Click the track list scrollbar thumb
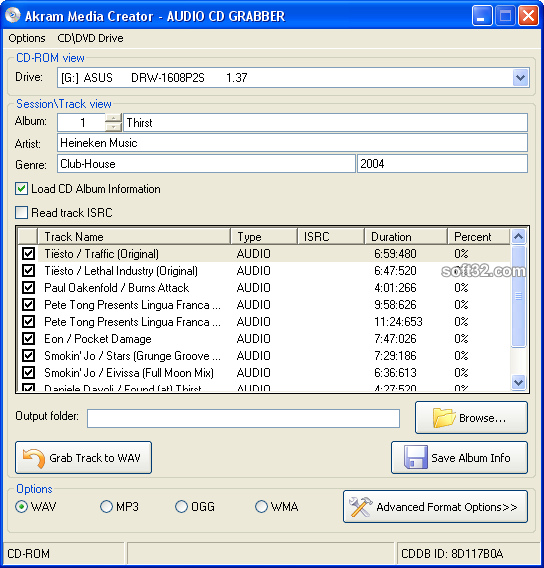This screenshot has width=544, height=568. pyautogui.click(x=518, y=296)
